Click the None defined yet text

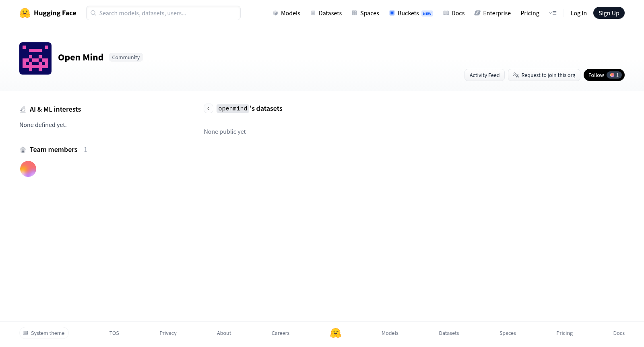pos(43,125)
